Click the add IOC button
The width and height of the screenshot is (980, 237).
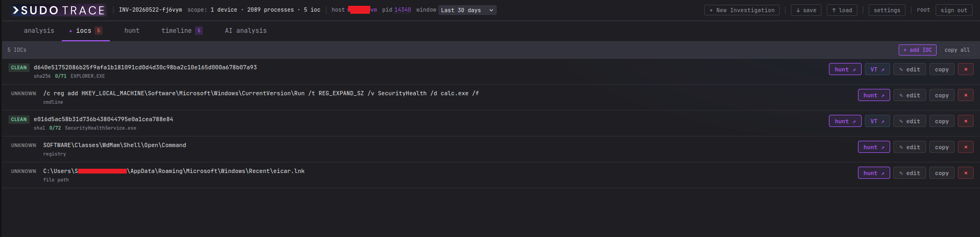(918, 50)
